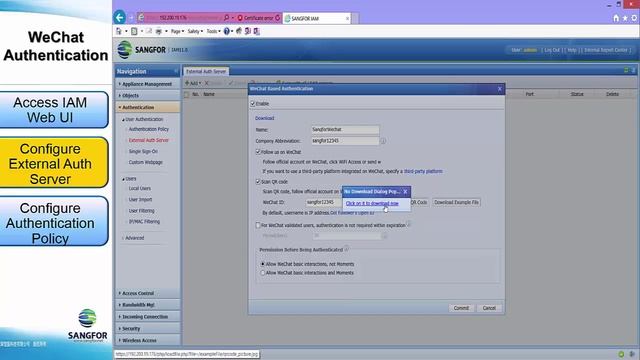Open Custom Webpage in navigation
This screenshot has width=640, height=360.
[145, 162]
